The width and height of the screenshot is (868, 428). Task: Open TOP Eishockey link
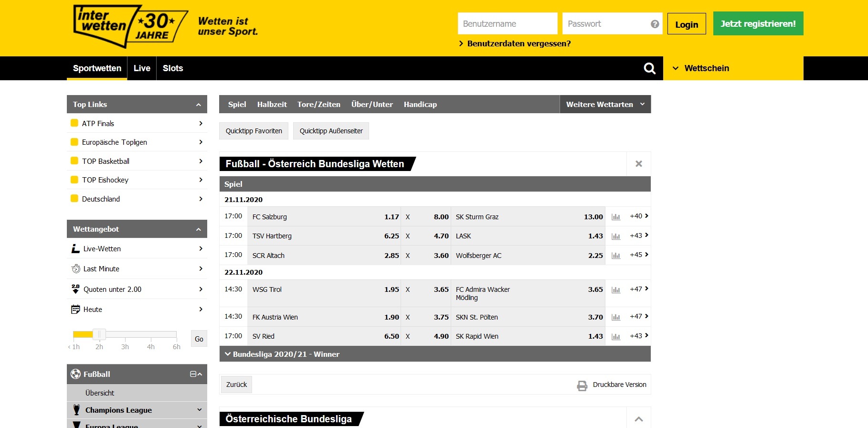tap(137, 180)
